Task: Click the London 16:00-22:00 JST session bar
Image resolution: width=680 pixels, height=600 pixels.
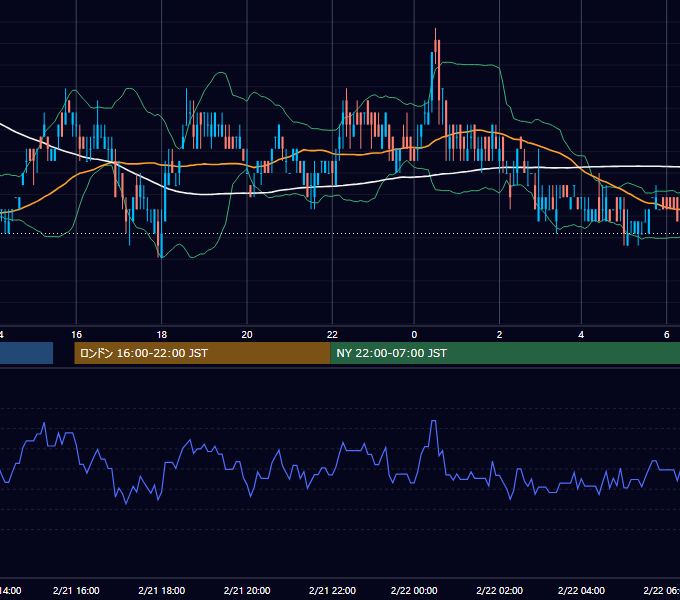Action: click(202, 353)
